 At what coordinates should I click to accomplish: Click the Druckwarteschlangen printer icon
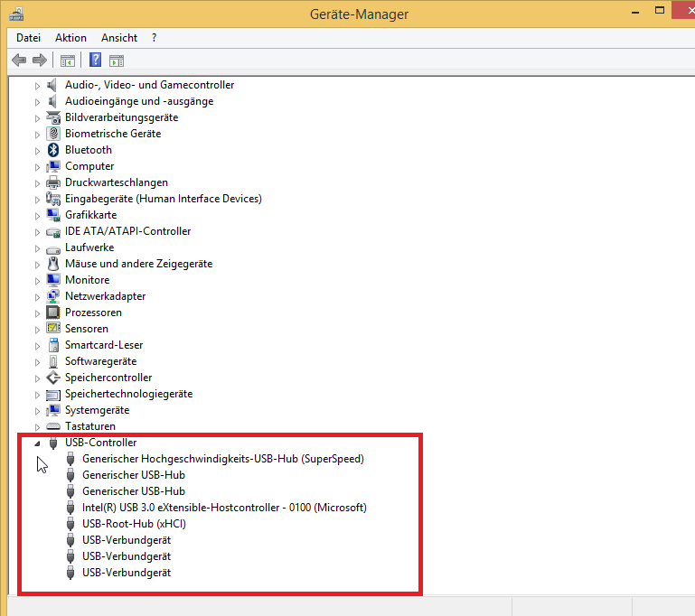click(x=53, y=182)
